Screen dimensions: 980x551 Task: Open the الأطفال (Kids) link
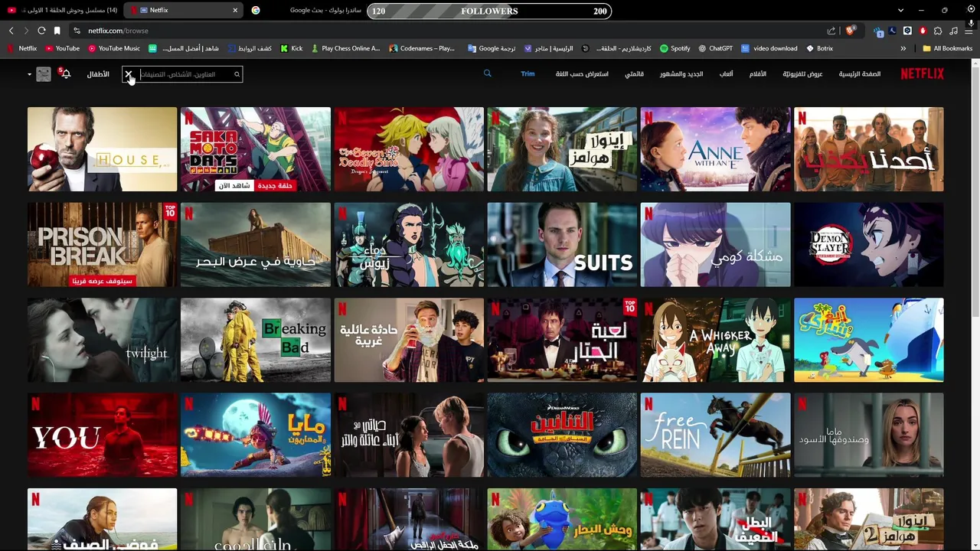tap(98, 74)
